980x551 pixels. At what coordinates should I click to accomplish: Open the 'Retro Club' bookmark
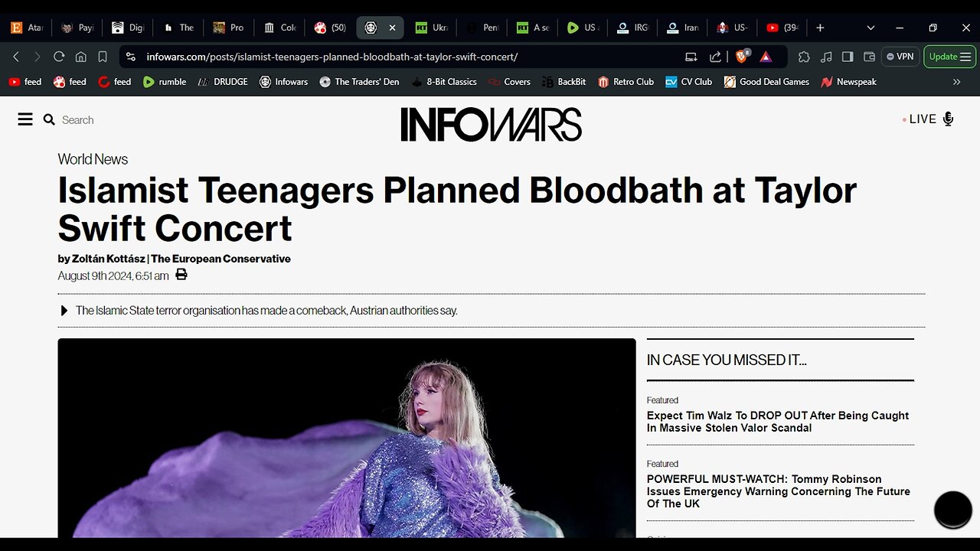coord(626,82)
